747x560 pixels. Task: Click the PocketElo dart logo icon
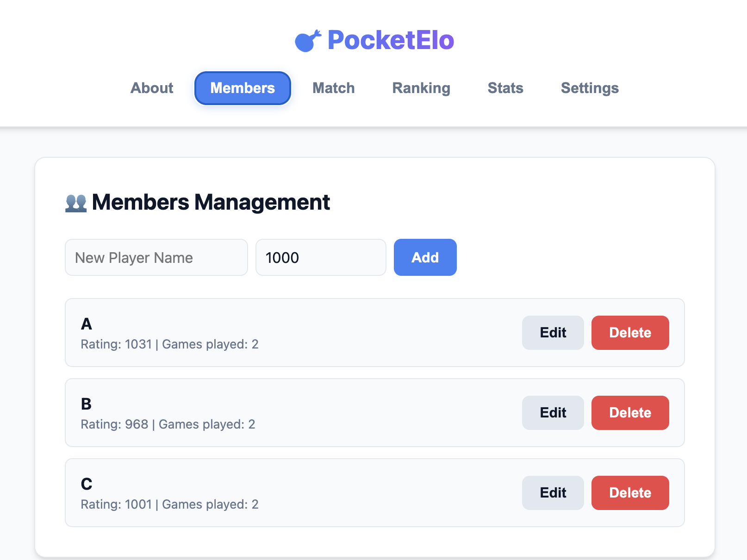[x=308, y=41]
